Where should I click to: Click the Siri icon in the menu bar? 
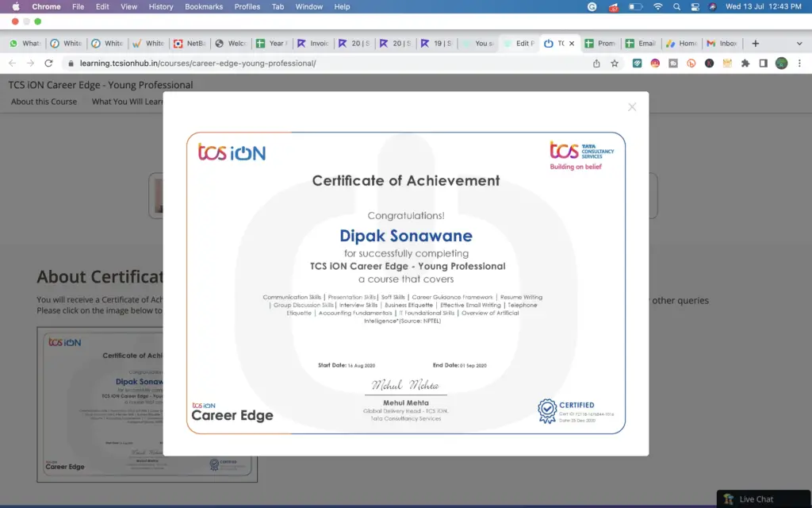click(713, 6)
